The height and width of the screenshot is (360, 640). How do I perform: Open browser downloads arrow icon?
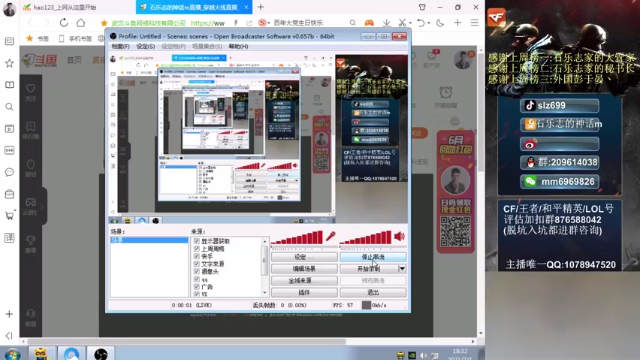386,23
